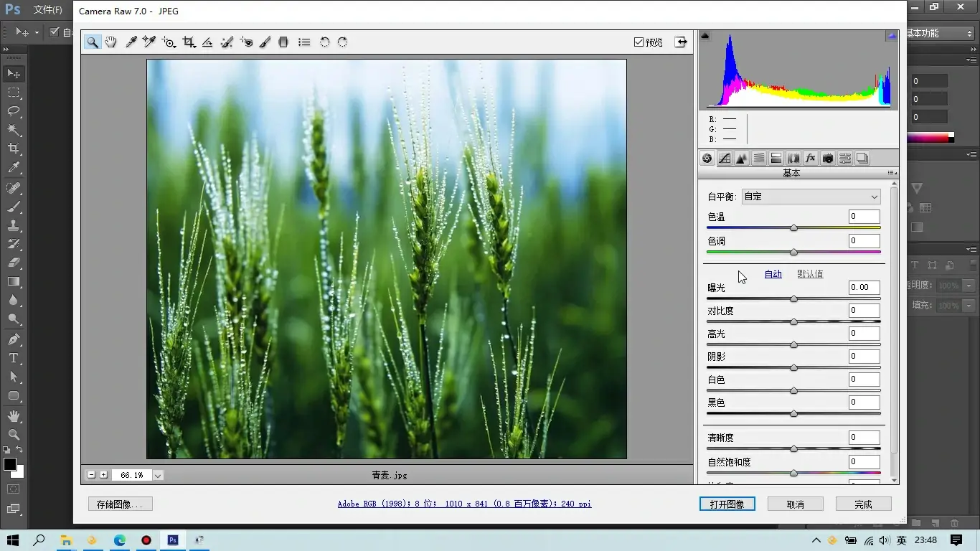Image resolution: width=980 pixels, height=551 pixels.
Task: Select Photoshop's Lasso tool in left toolbox
Action: tap(14, 111)
